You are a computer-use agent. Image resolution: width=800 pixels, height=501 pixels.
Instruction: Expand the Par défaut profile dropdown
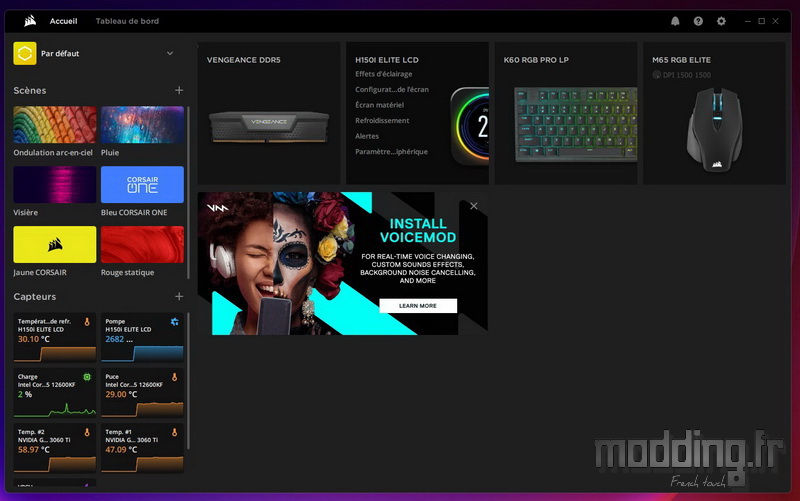click(x=170, y=54)
